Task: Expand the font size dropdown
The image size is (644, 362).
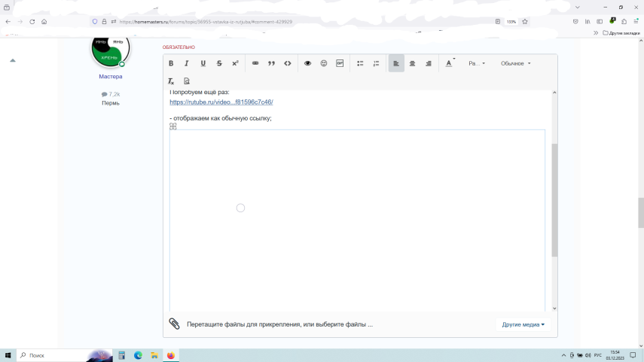Action: [477, 63]
